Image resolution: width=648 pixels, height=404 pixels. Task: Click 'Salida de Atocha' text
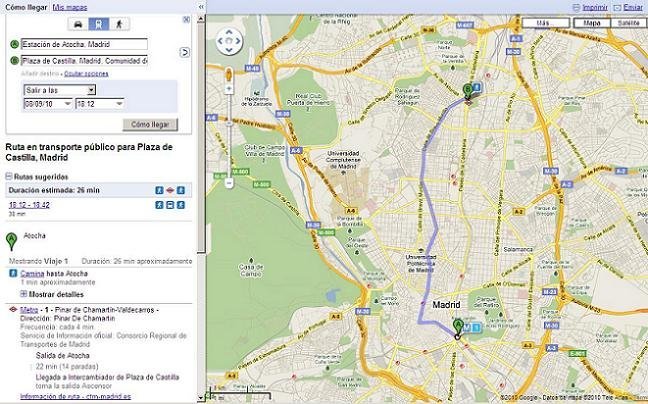[x=62, y=356]
